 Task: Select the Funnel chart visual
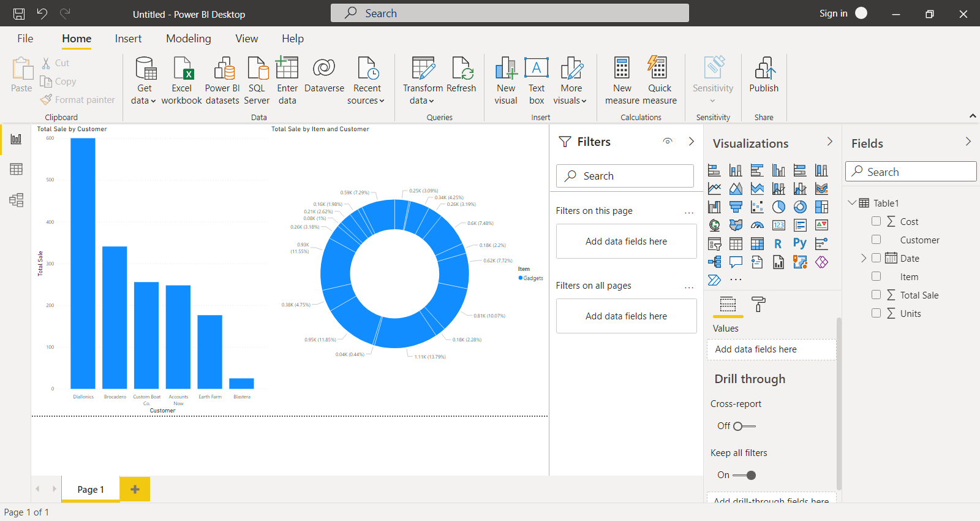[736, 207]
